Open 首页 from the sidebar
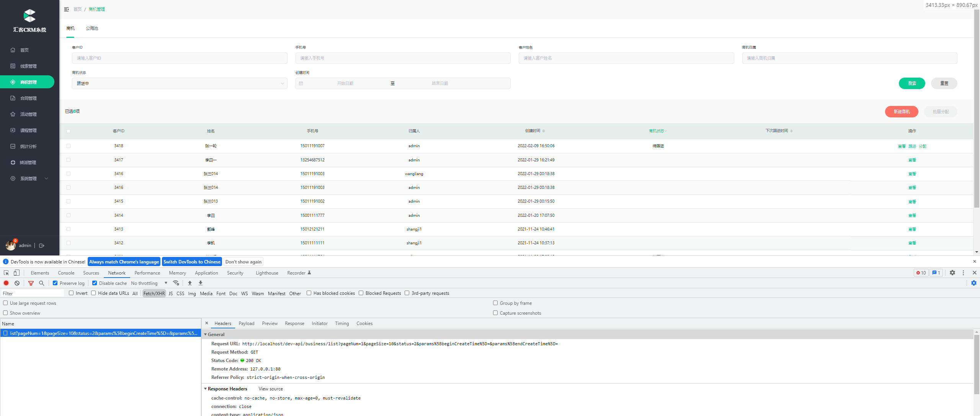The image size is (980, 416). click(x=24, y=50)
